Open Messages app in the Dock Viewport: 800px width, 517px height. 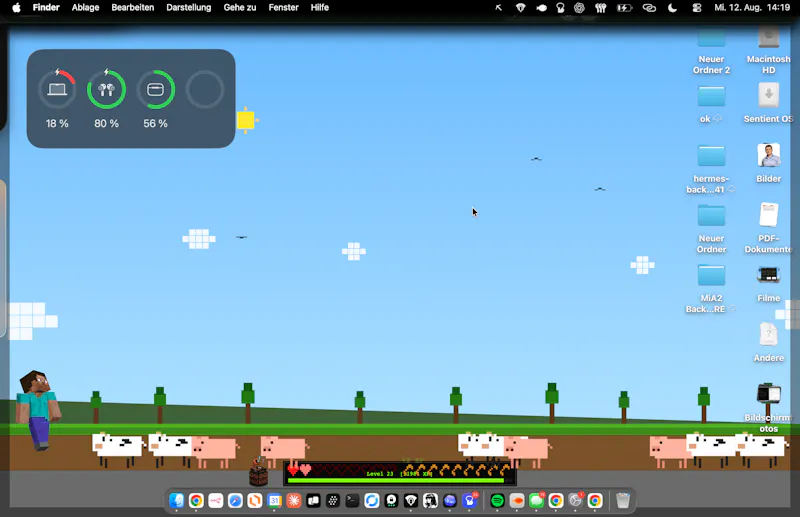536,501
